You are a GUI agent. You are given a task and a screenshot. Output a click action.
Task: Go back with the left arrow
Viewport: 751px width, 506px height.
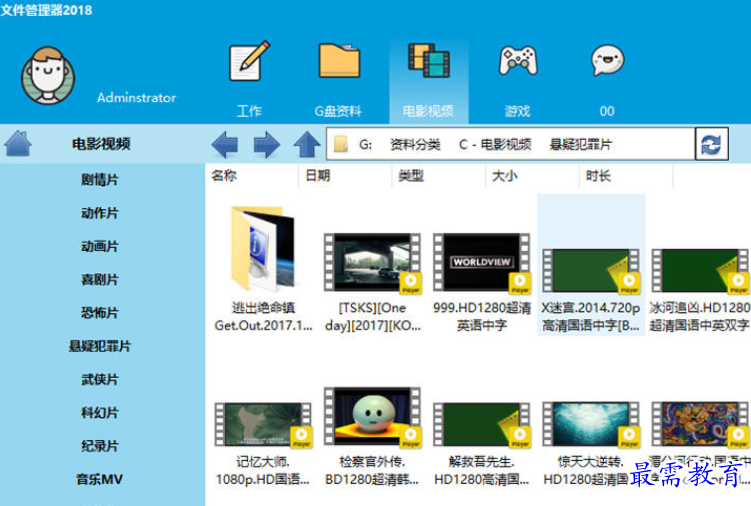(x=225, y=144)
